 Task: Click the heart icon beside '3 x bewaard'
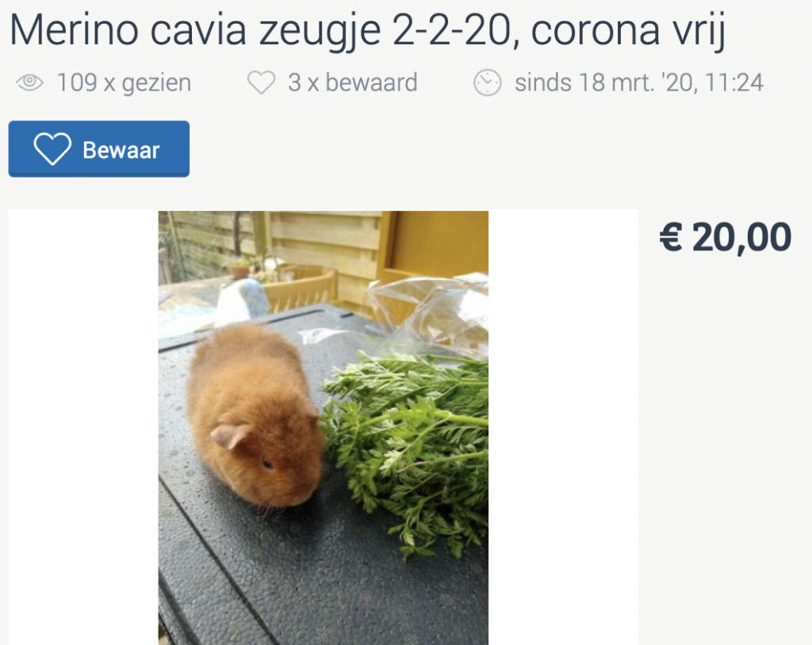[x=262, y=83]
